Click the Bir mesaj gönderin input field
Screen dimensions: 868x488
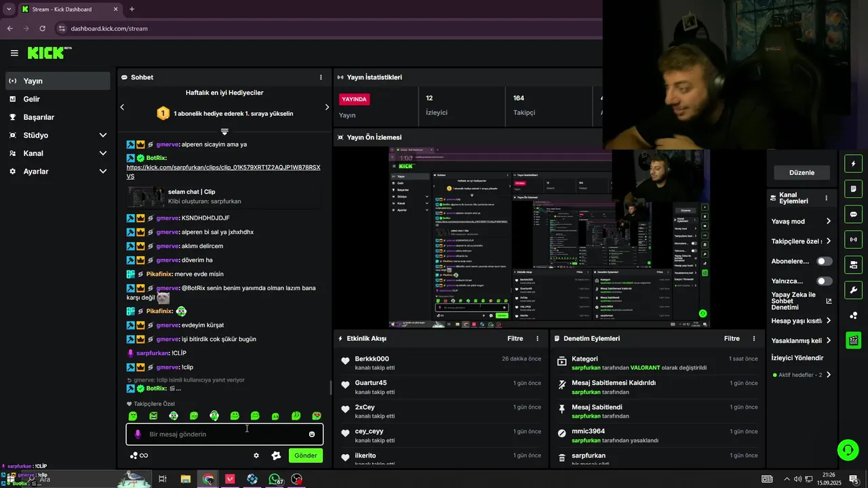[224, 434]
